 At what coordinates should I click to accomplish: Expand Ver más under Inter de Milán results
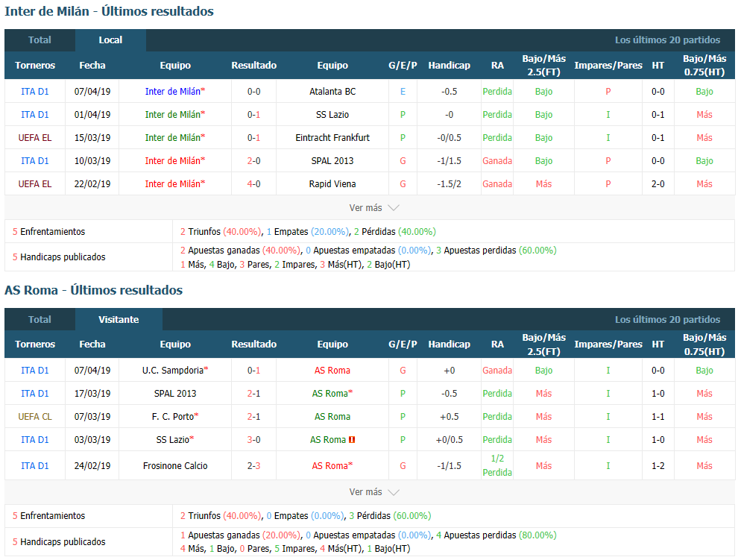[373, 208]
